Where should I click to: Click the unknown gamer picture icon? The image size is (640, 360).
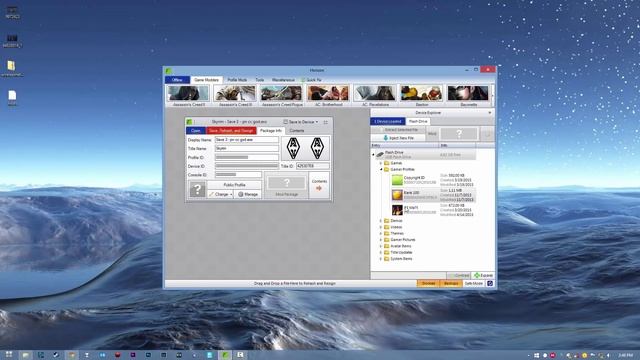198,190
